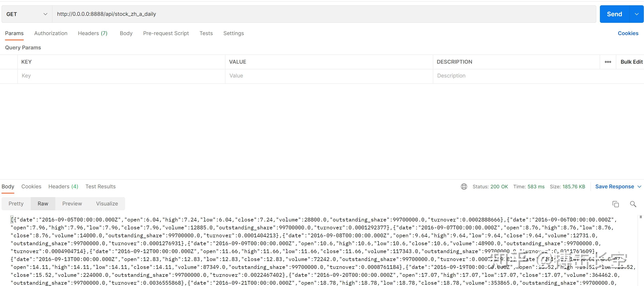Click the globe proxy icon near response status
Image resolution: width=644 pixels, height=286 pixels.
click(464, 187)
